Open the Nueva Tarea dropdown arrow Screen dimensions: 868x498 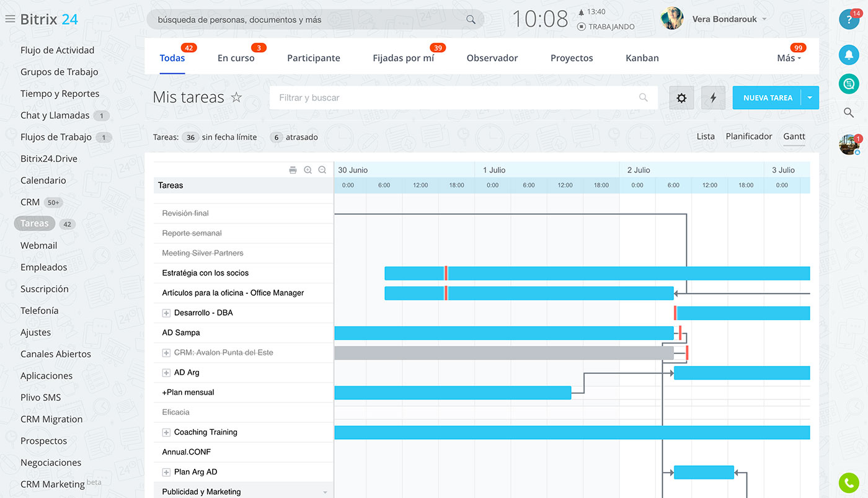pyautogui.click(x=810, y=98)
